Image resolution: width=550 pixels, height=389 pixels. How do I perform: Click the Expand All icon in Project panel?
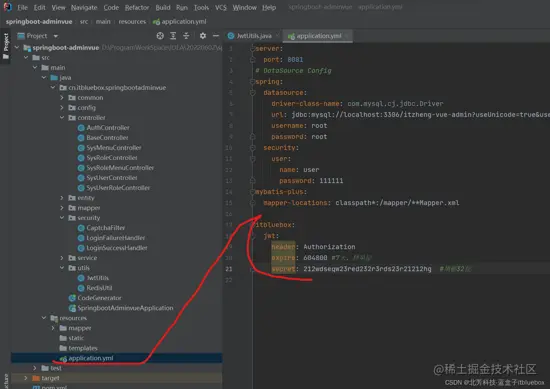coord(173,36)
